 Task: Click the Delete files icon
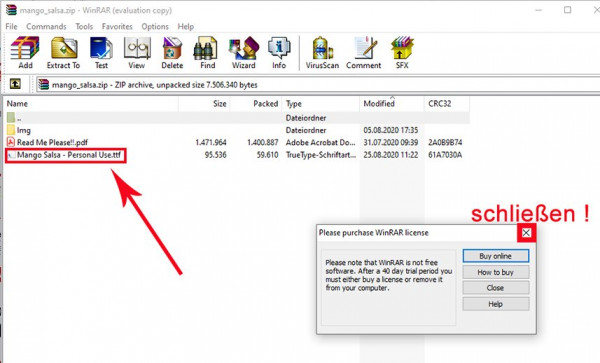click(172, 52)
